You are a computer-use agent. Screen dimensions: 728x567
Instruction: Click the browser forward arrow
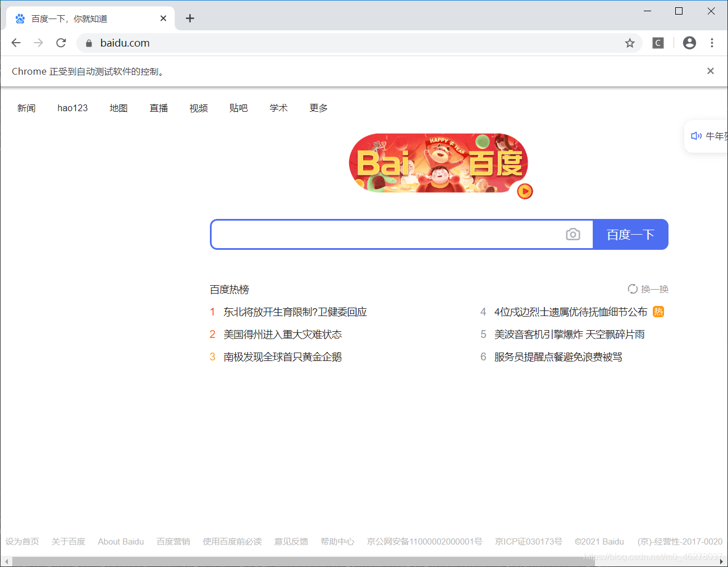tap(38, 43)
